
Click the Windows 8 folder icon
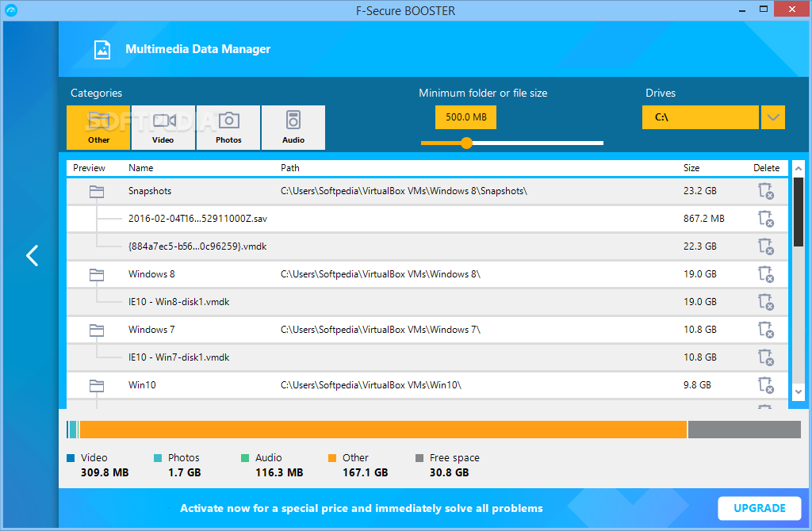(97, 275)
